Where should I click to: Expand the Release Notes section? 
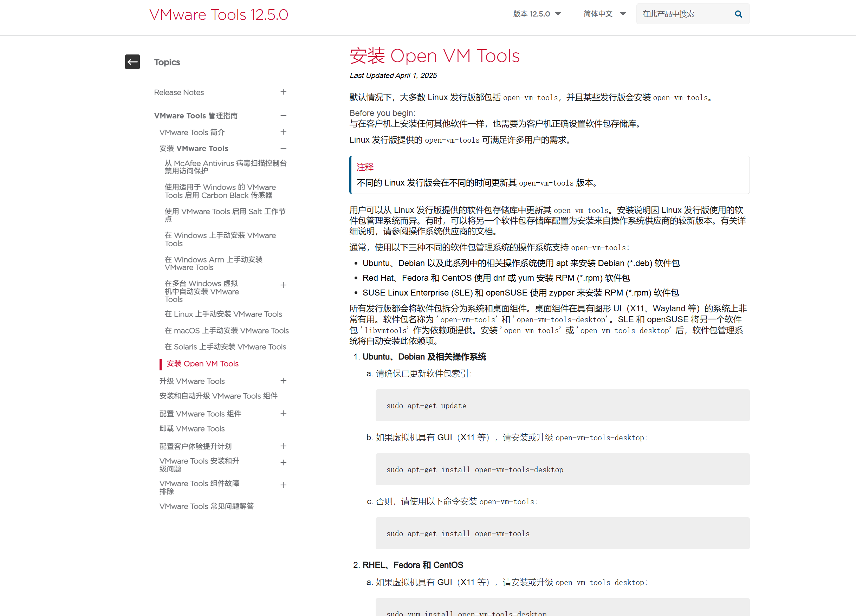click(x=284, y=92)
